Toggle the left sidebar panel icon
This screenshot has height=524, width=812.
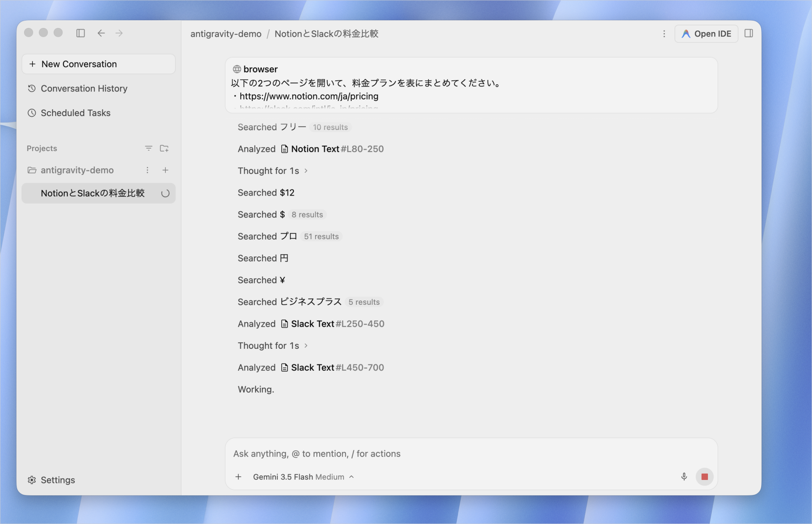click(x=80, y=33)
